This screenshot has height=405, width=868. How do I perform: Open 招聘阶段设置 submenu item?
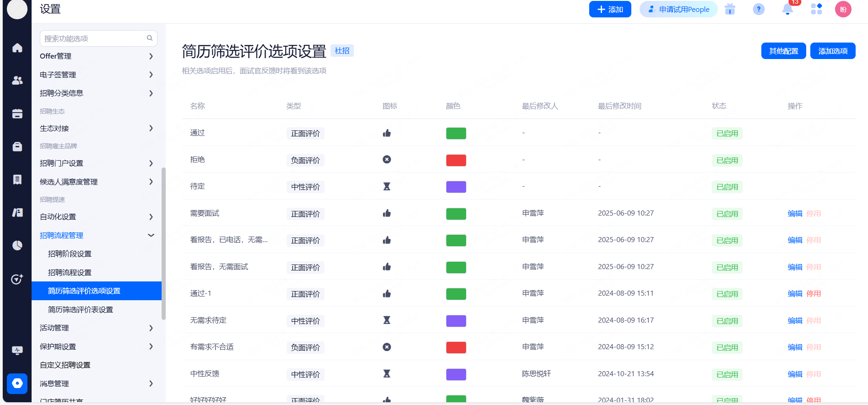click(x=70, y=254)
